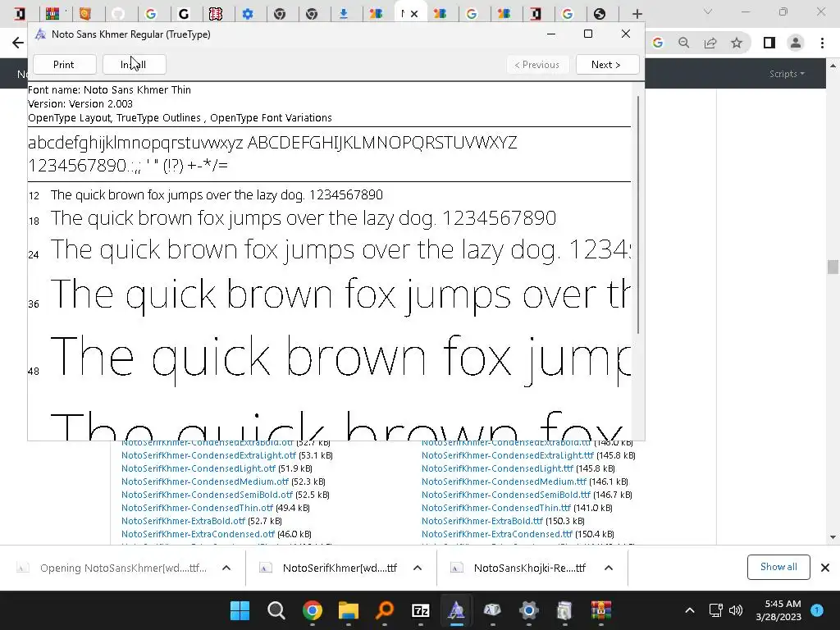Image resolution: width=840 pixels, height=630 pixels.
Task: Close the active Chrome tab
Action: [414, 14]
